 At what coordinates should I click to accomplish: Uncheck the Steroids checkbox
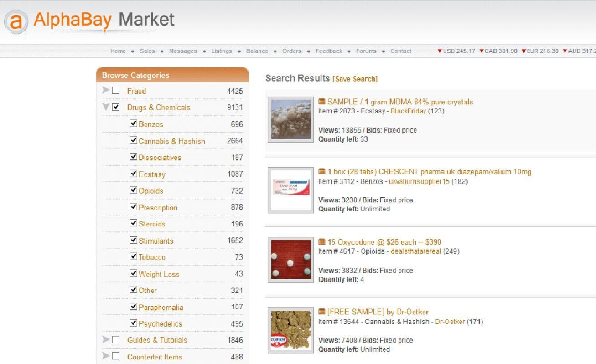[133, 223]
